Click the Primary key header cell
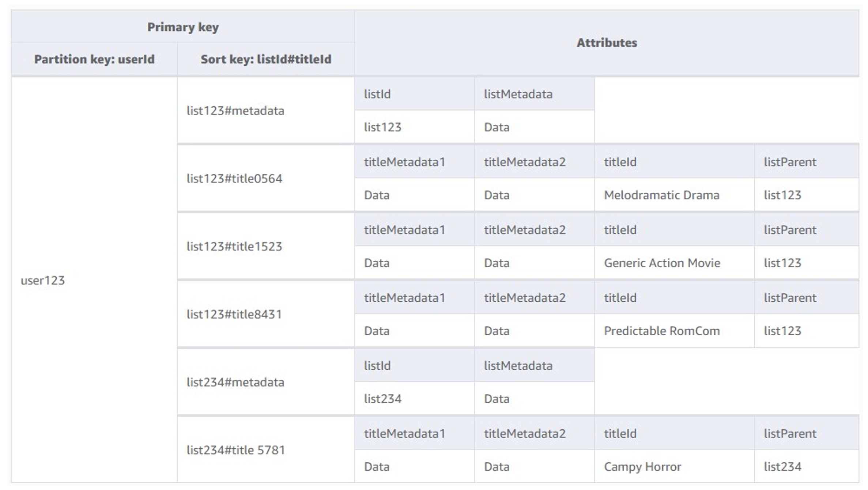 pyautogui.click(x=183, y=27)
